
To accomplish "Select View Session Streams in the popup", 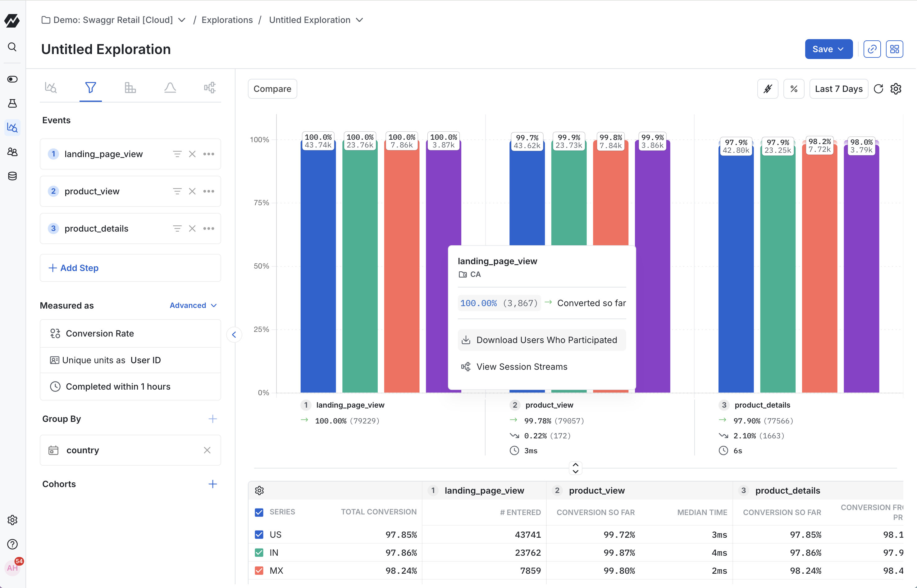I will (522, 367).
